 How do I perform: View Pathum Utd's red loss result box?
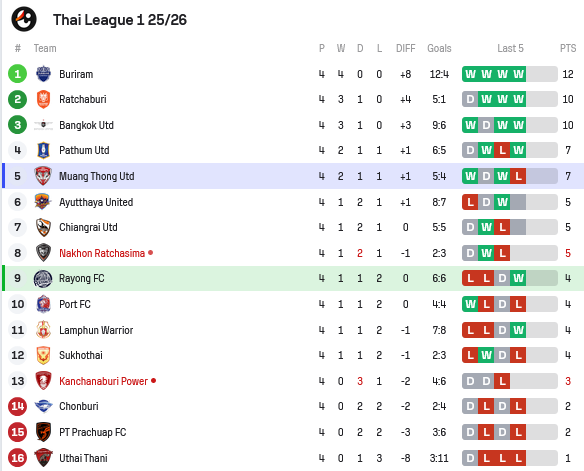(502, 150)
